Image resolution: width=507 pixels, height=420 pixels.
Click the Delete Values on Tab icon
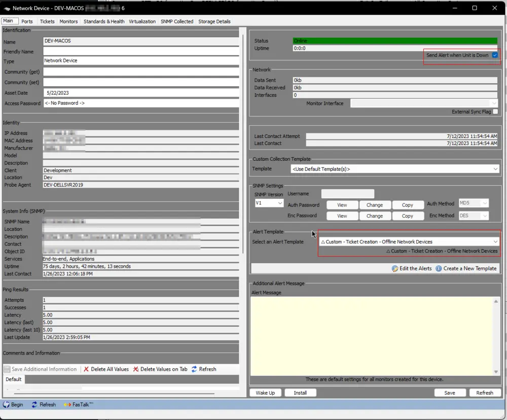pyautogui.click(x=136, y=369)
